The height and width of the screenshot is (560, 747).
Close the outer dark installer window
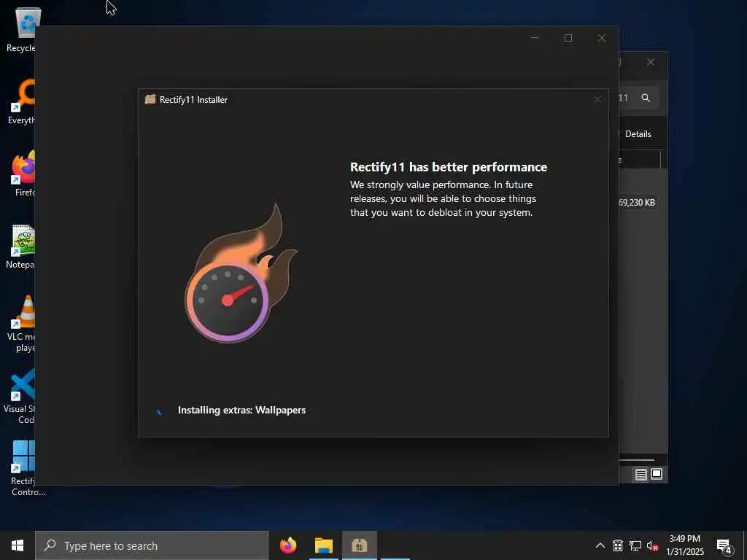[601, 38]
